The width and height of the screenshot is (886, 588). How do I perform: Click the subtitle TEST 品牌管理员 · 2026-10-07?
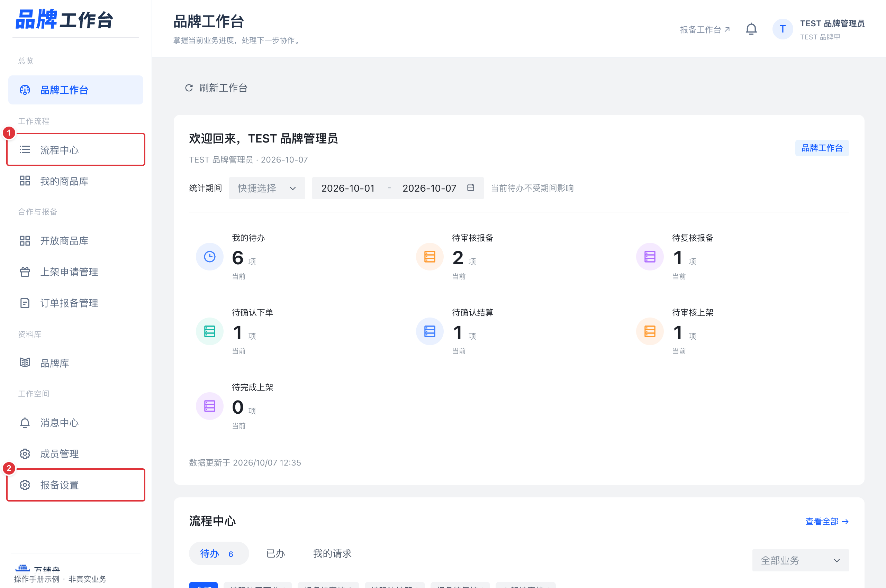tap(248, 160)
